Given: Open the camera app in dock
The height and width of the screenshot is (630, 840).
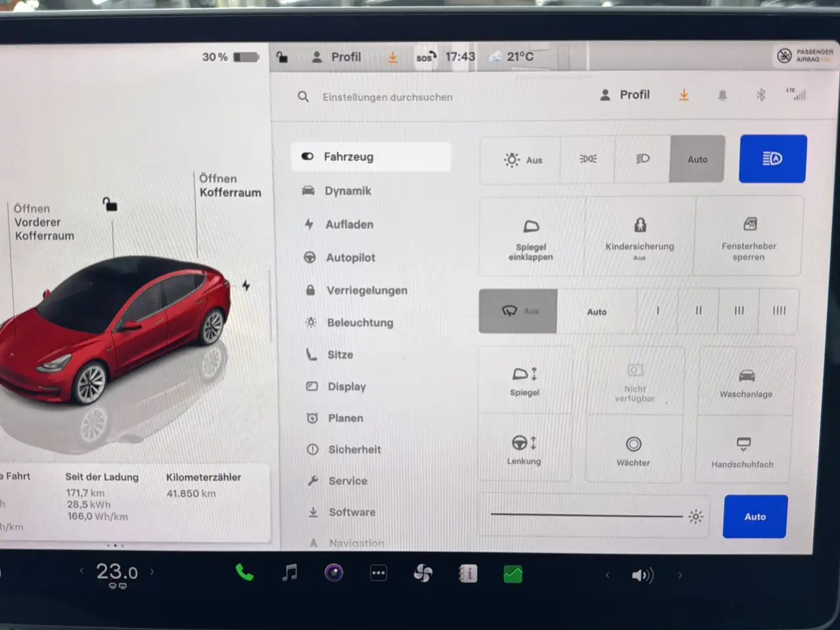Looking at the screenshot, I should 334,574.
